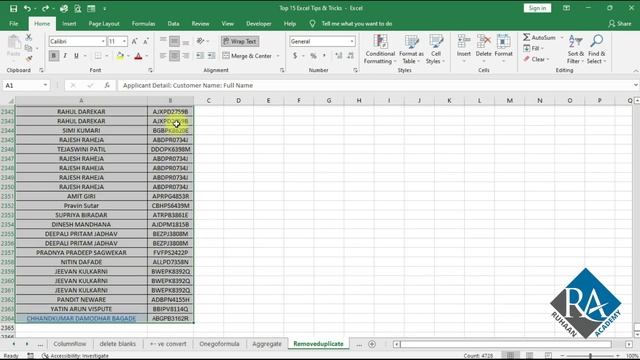The image size is (640, 360).
Task: Click AutoSum button
Action: tap(540, 38)
